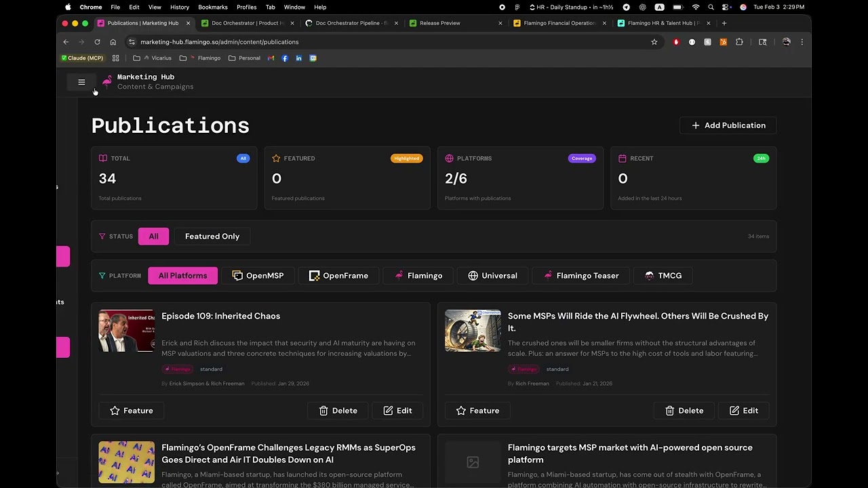Open macOS Spotlight search icon

pos(711,7)
